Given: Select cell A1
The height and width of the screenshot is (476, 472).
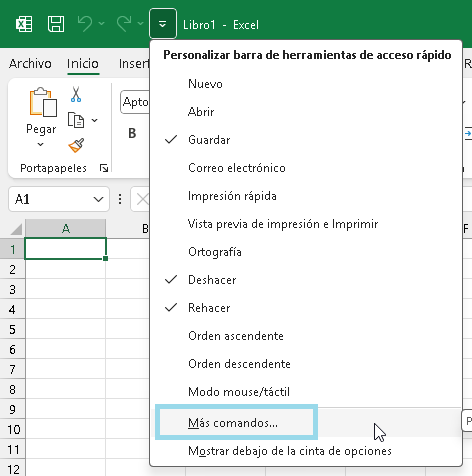Looking at the screenshot, I should 66,248.
